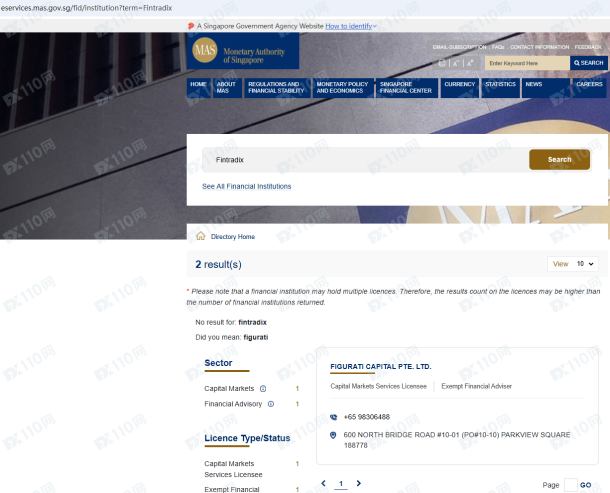This screenshot has height=493, width=610.
Task: Go to previous results page arrow
Action: pyautogui.click(x=323, y=483)
